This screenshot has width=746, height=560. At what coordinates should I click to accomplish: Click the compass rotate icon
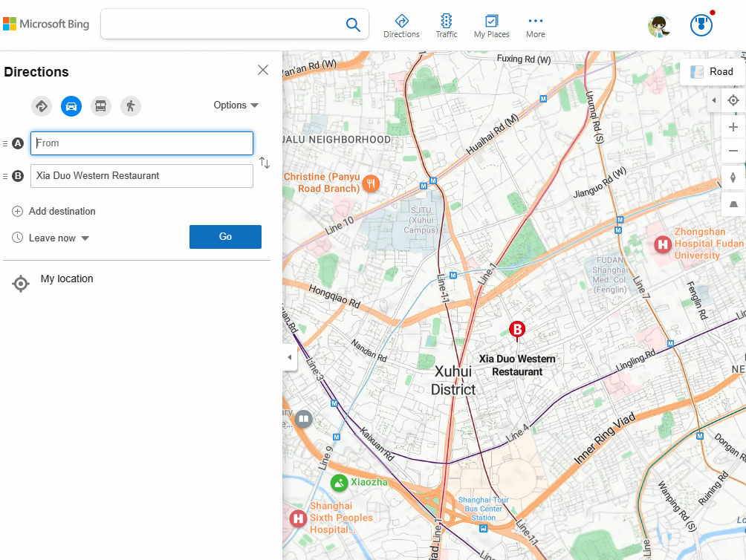tap(733, 178)
